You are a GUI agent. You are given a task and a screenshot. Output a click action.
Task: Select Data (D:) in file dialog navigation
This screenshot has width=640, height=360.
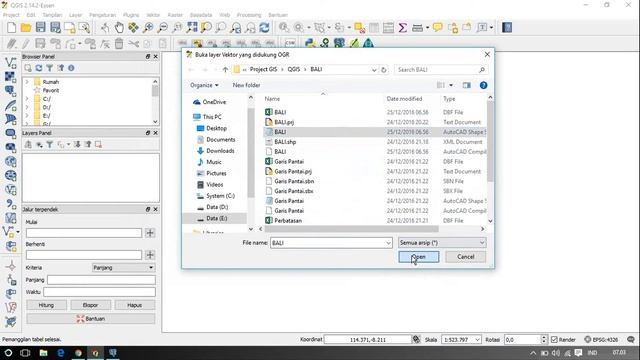(x=217, y=207)
